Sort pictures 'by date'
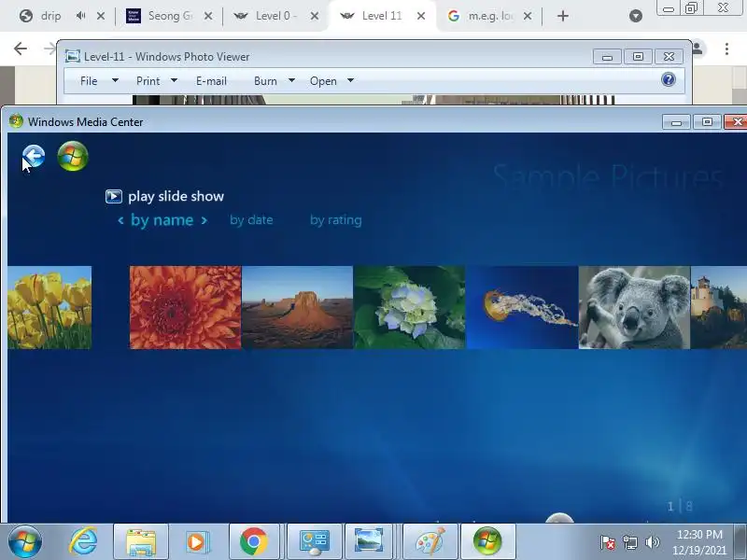Screen dimensions: 747x560 tap(251, 220)
